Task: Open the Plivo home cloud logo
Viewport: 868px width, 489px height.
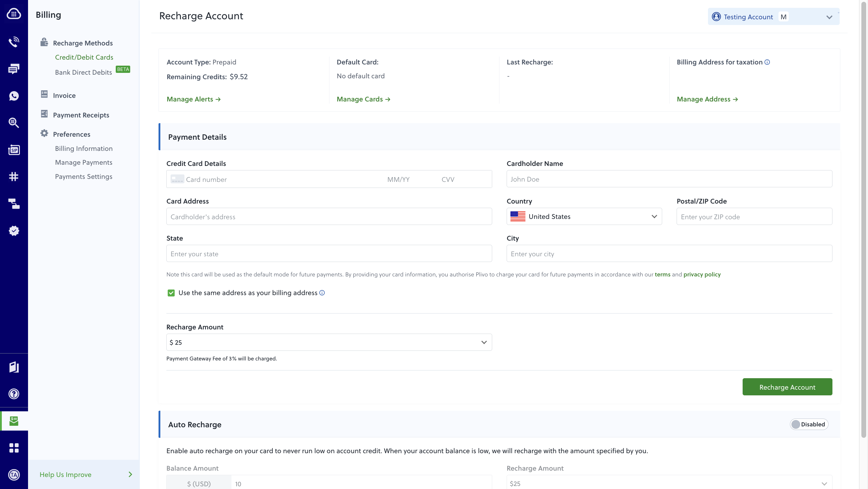Action: point(14,14)
